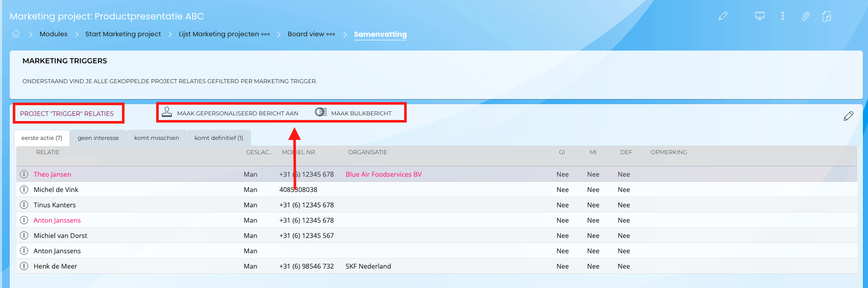Expand Board view dots menu
The width and height of the screenshot is (868, 288).
[x=331, y=34]
